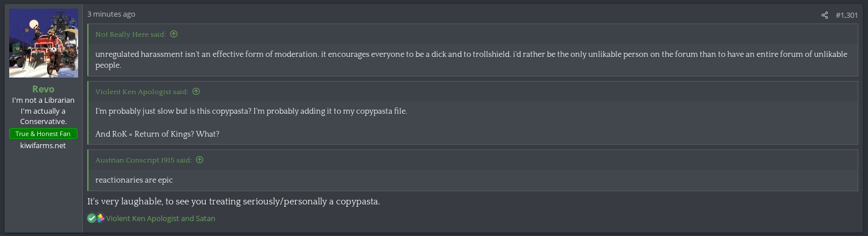
Task: Expand the 'reactionaries are epic' quote
Action: (x=473, y=180)
